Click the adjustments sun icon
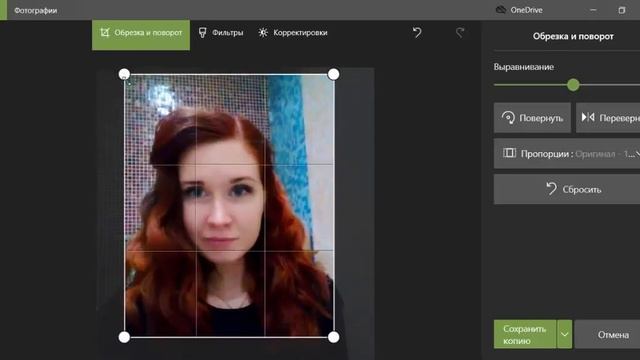Screen dimensions: 640x360 [x=263, y=33]
